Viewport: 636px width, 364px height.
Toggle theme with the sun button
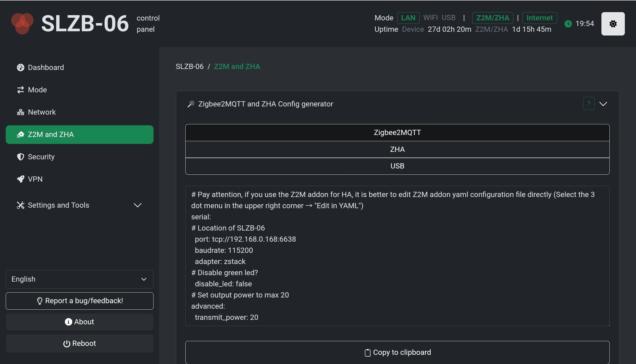[613, 24]
